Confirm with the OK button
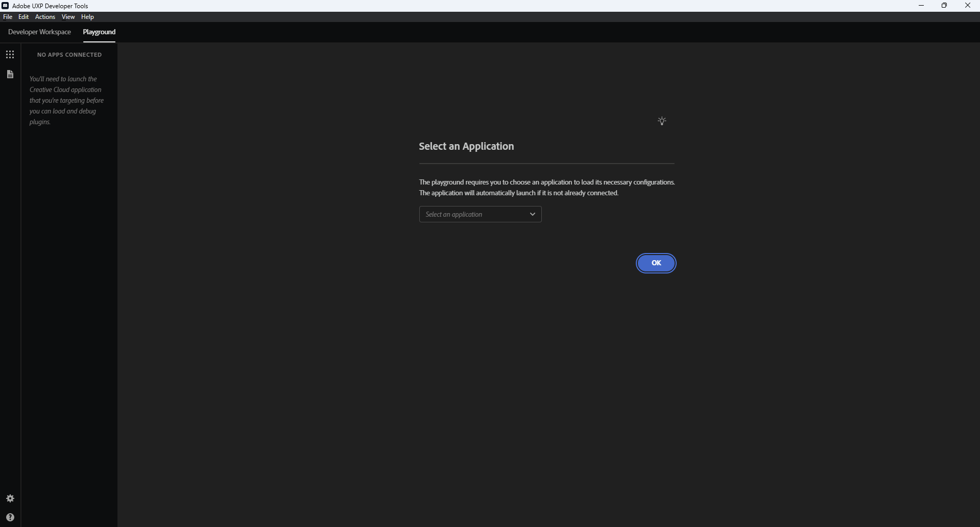Image resolution: width=980 pixels, height=527 pixels. [x=656, y=263]
